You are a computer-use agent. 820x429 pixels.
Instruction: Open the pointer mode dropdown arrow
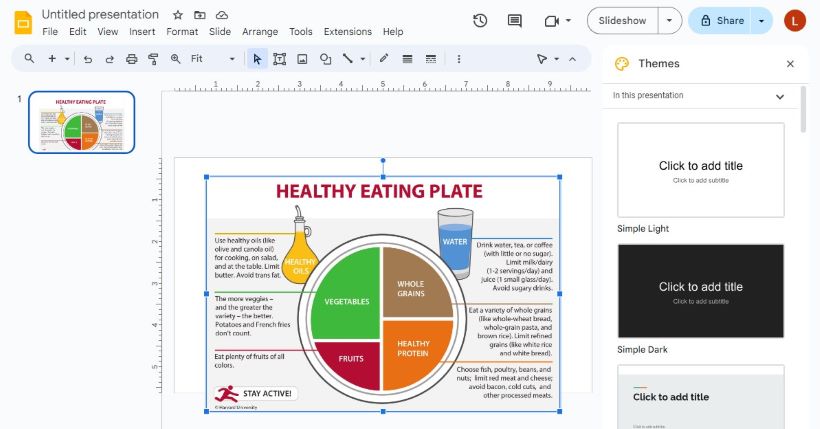click(556, 59)
